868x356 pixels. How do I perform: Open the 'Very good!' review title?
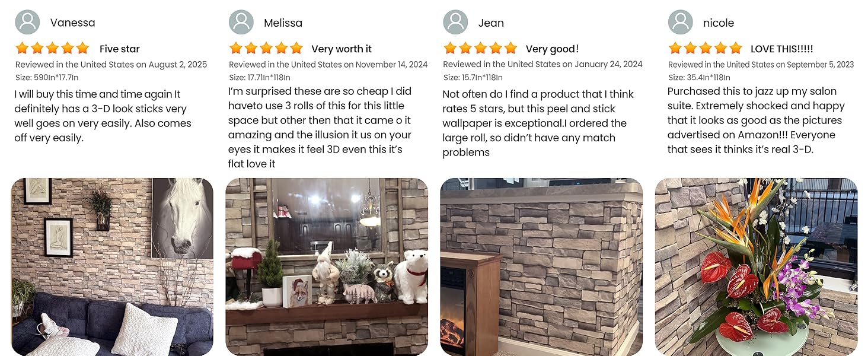pyautogui.click(x=552, y=49)
